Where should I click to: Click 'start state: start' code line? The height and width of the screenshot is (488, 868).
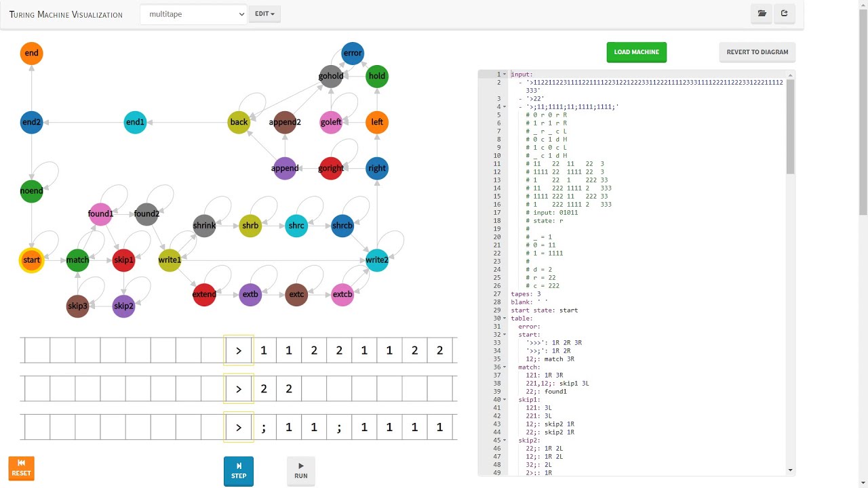pyautogui.click(x=545, y=310)
